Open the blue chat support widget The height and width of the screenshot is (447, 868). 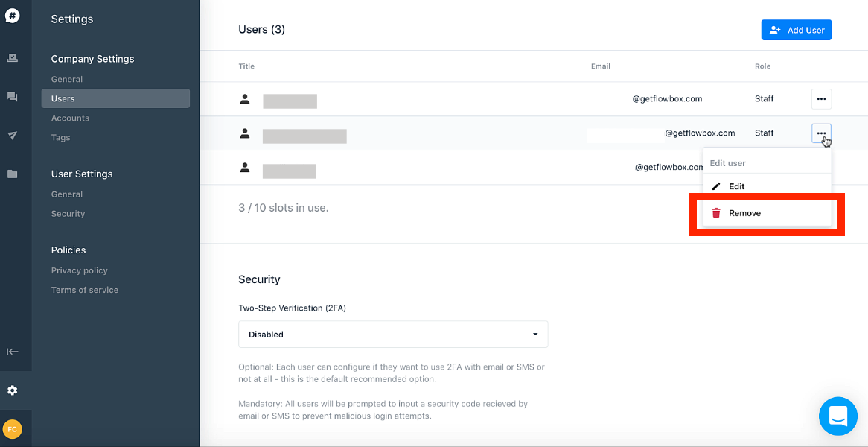point(838,416)
